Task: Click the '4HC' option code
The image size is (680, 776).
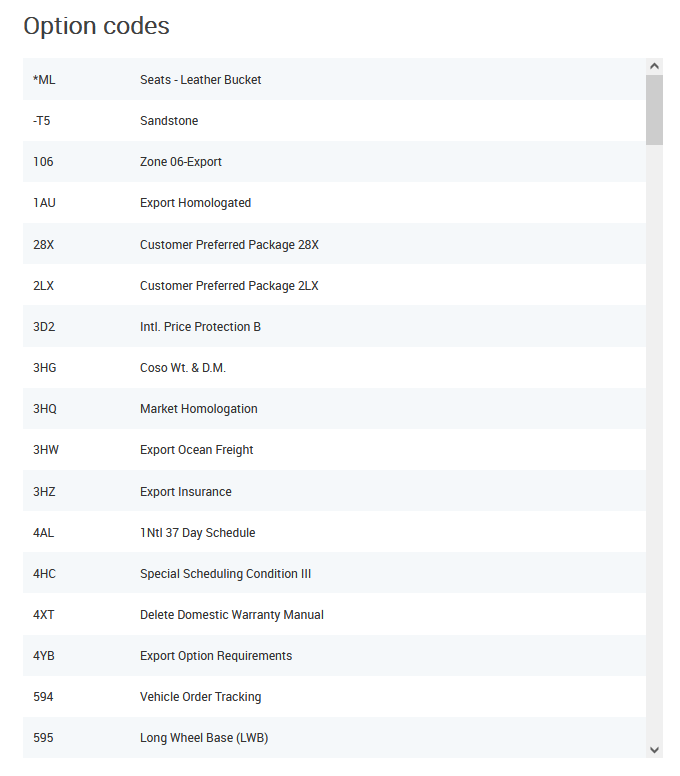Action: click(45, 574)
